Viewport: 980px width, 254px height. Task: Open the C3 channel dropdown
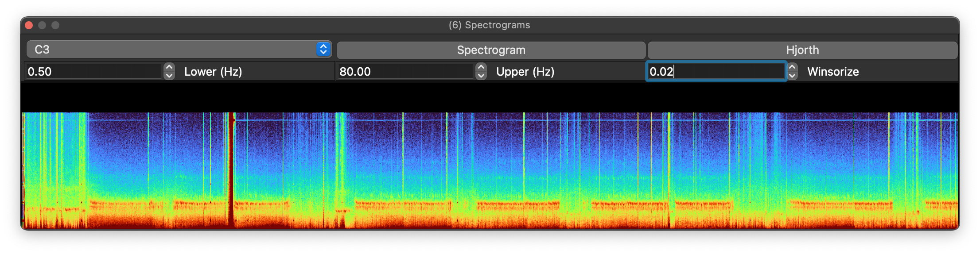coord(179,50)
